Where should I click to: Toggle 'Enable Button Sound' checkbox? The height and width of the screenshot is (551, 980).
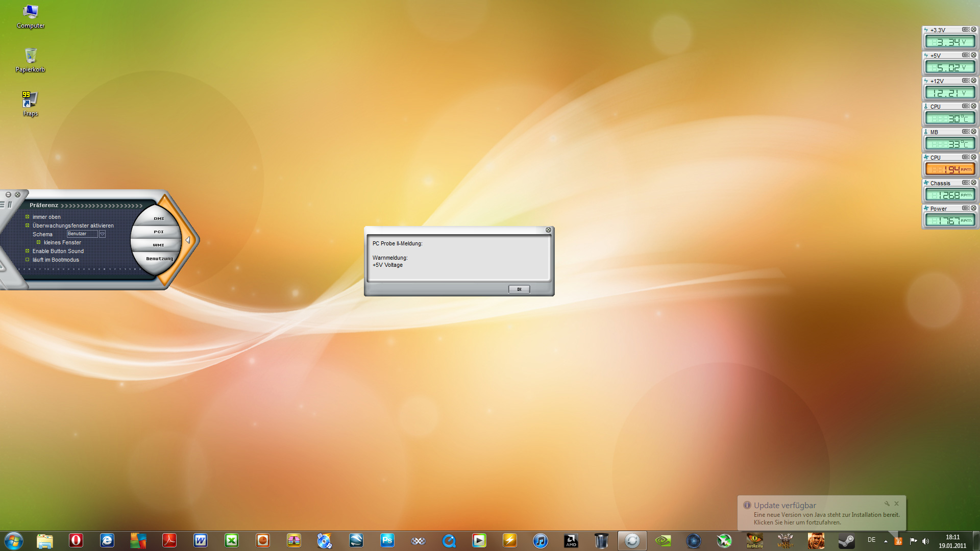click(28, 251)
